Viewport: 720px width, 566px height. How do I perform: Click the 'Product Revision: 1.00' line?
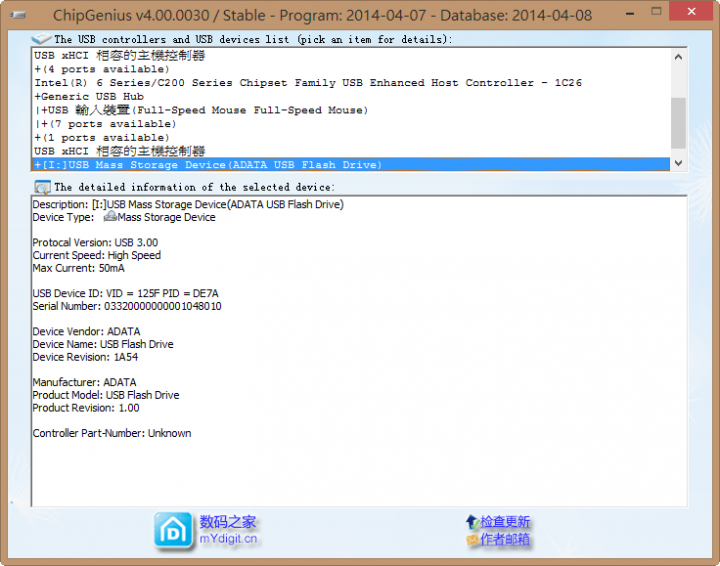coord(86,408)
